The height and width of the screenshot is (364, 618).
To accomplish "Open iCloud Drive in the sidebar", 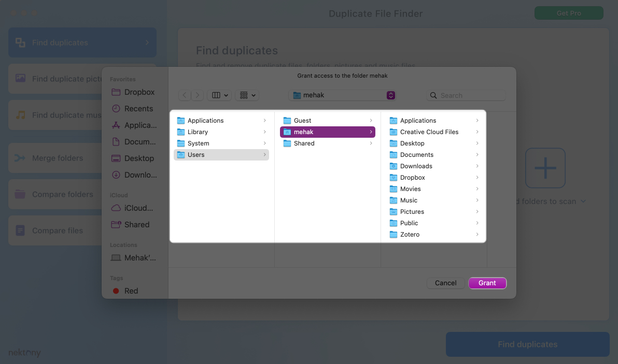I will point(134,208).
